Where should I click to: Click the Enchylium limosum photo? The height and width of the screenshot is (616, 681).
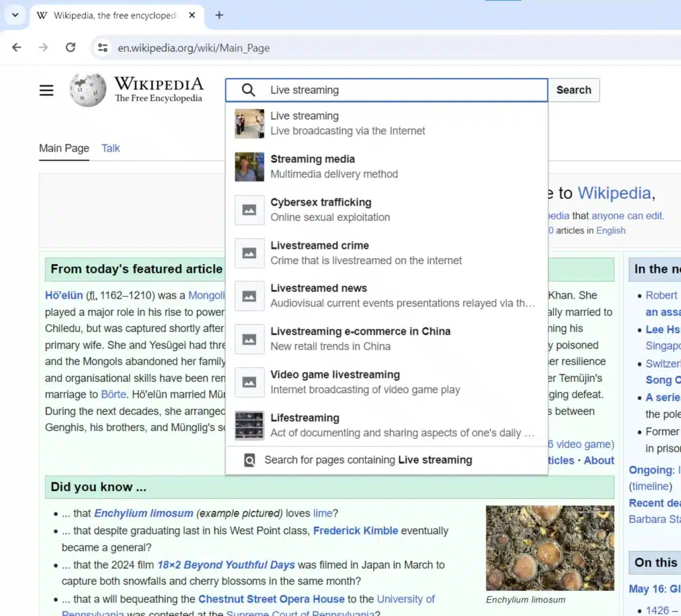click(x=550, y=547)
